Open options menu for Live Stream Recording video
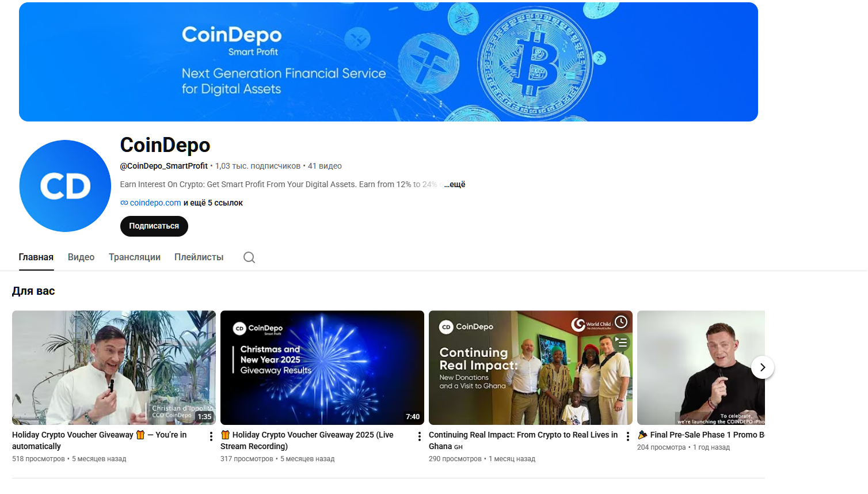The width and height of the screenshot is (868, 494). pyautogui.click(x=420, y=436)
